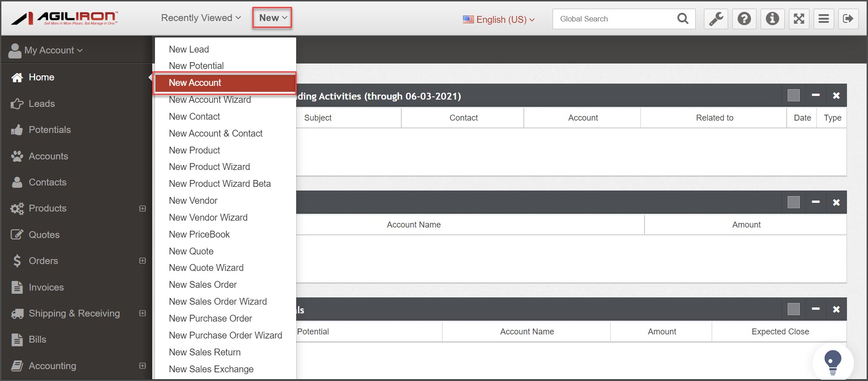Click the Accounts paw icon
The image size is (868, 381).
(17, 156)
